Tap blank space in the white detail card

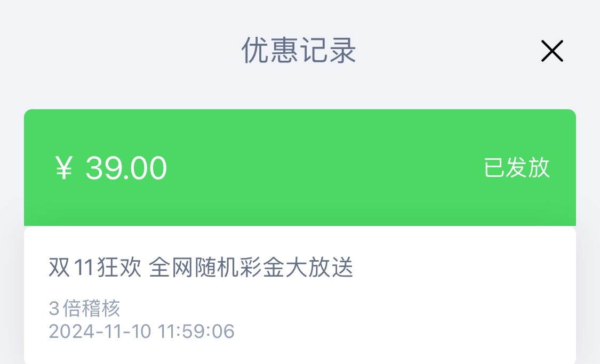click(427, 314)
